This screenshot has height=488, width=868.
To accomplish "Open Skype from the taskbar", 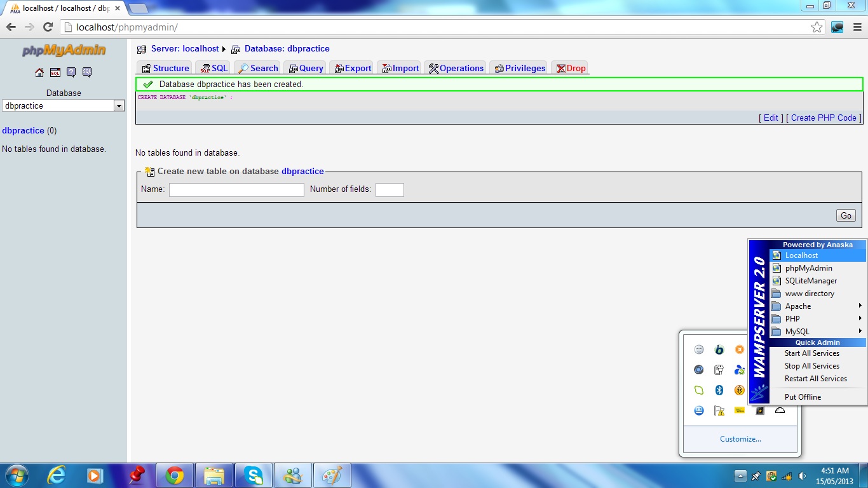I will tap(254, 475).
